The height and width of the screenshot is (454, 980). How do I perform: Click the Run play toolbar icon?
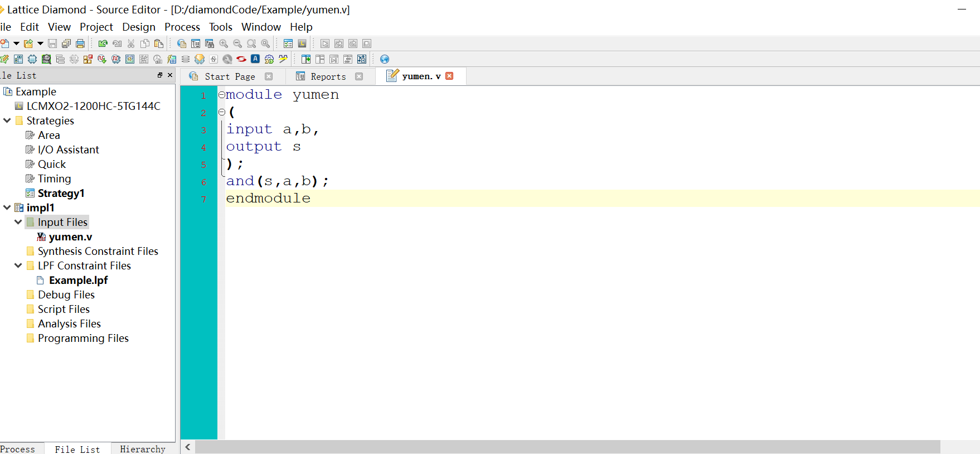325,44
